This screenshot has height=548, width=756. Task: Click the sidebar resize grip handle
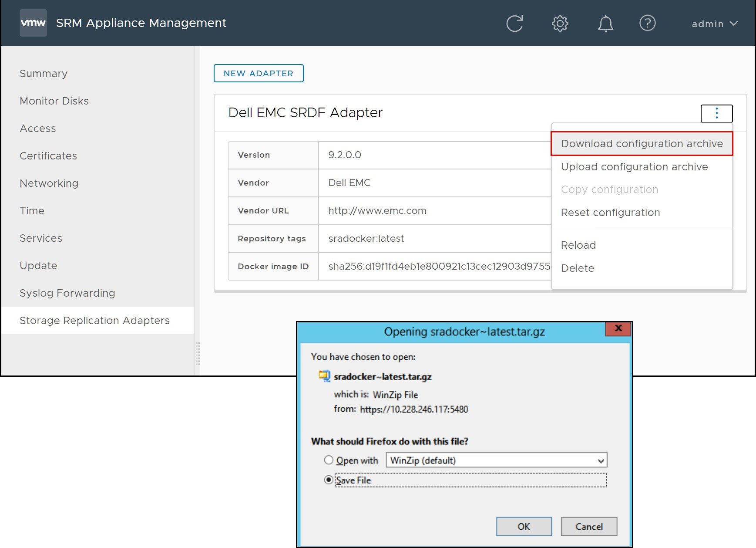(x=198, y=353)
